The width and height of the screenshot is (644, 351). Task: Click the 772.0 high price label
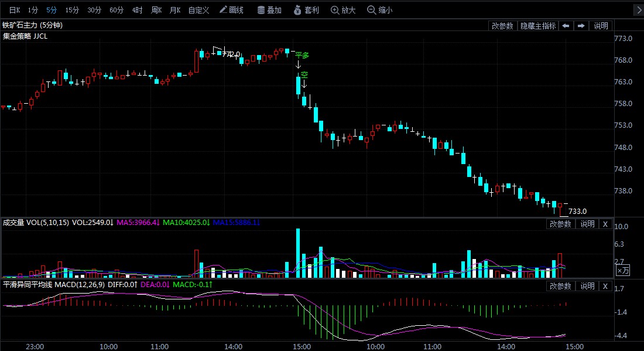click(x=231, y=54)
